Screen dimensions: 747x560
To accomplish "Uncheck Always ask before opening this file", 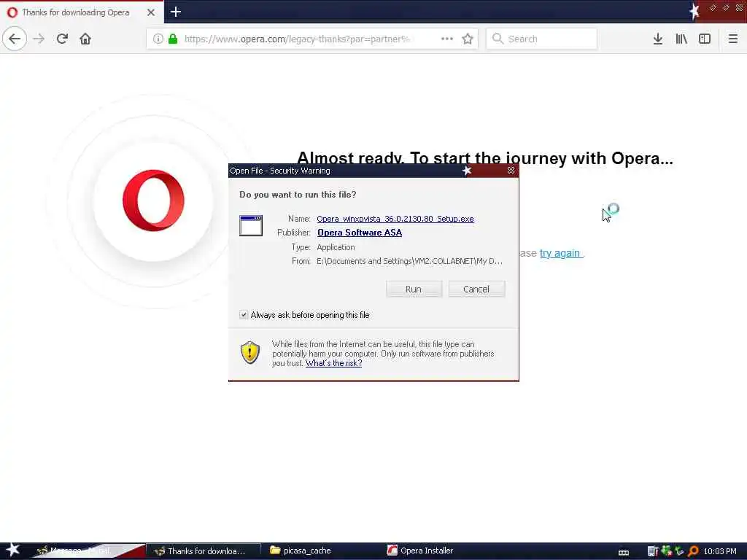I will [244, 315].
